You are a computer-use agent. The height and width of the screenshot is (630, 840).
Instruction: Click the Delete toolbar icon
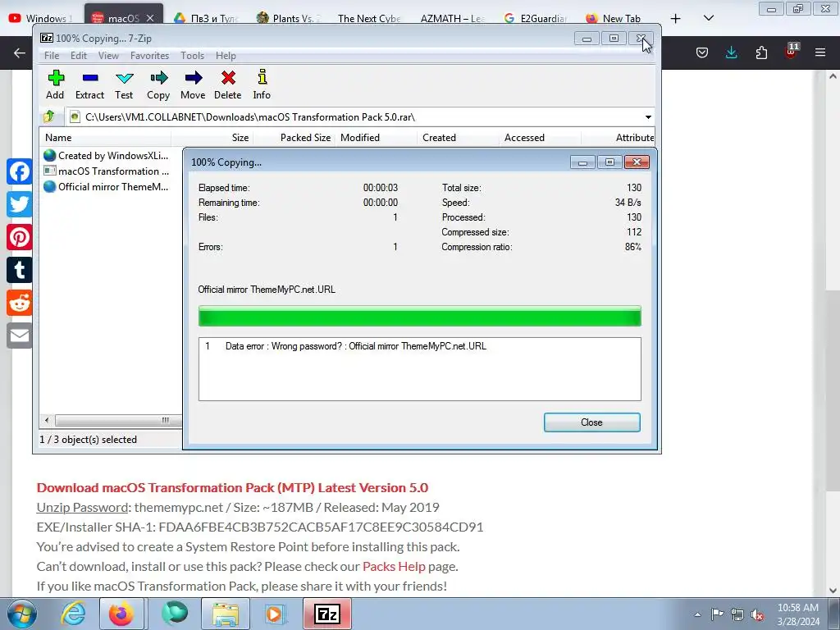pyautogui.click(x=228, y=84)
